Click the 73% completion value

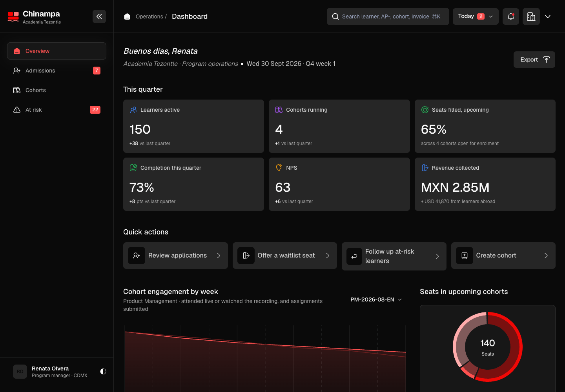pyautogui.click(x=142, y=187)
